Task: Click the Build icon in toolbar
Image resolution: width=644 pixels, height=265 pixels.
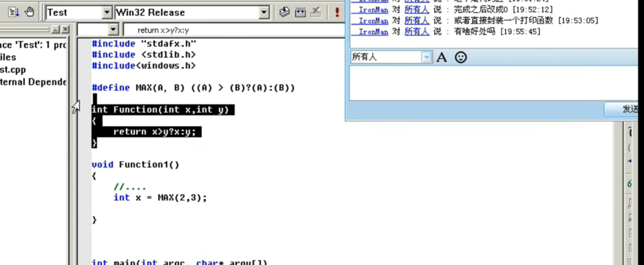Action: (x=300, y=12)
